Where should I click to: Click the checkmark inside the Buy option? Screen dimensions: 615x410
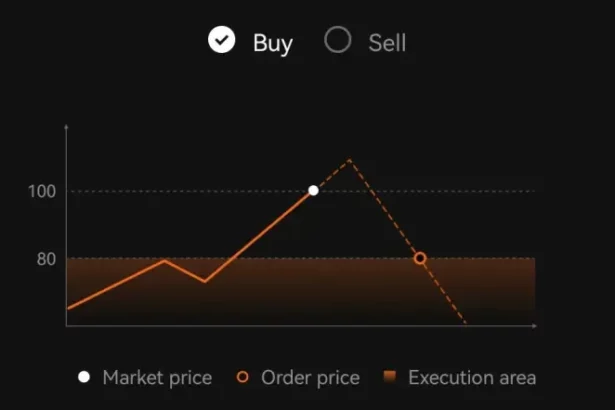click(222, 40)
